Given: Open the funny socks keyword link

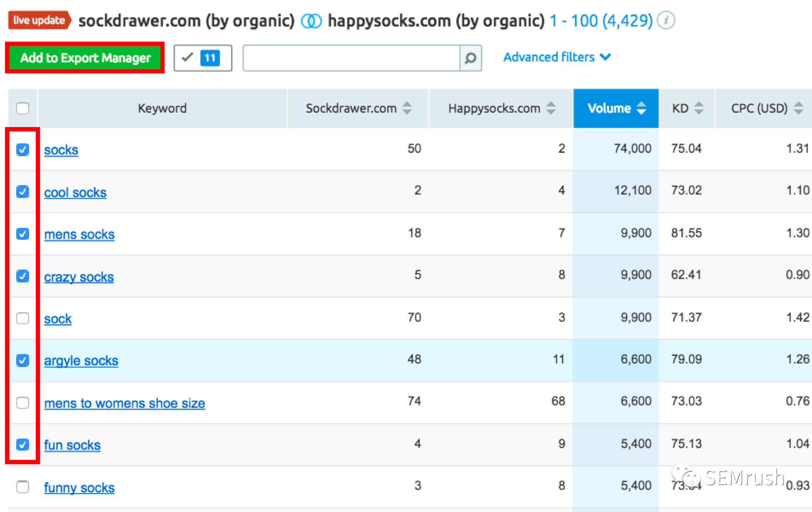Looking at the screenshot, I should pos(79,488).
